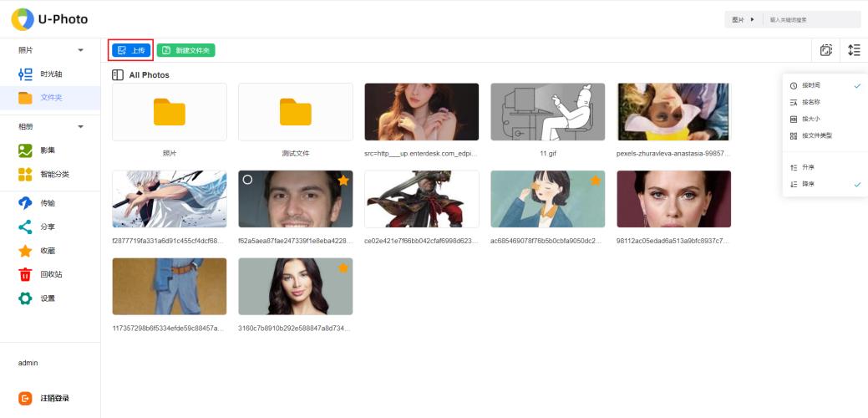Open the 时光轴 timeline view

tap(50, 74)
